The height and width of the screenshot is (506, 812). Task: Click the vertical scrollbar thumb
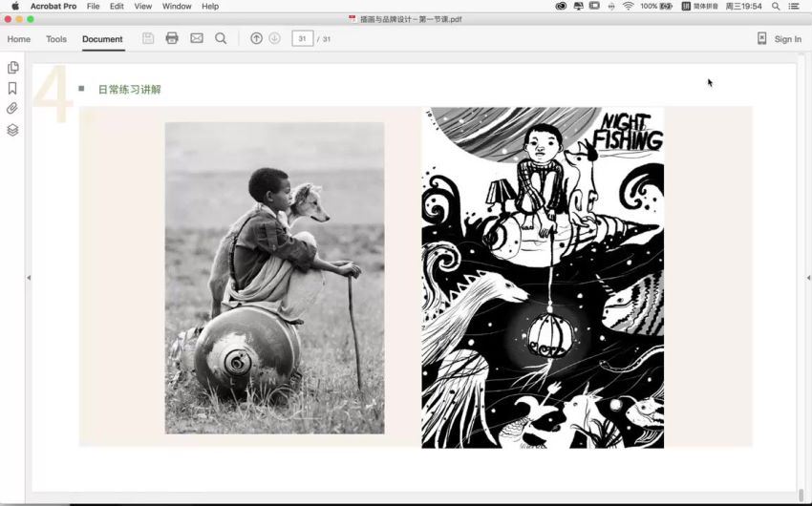802,495
